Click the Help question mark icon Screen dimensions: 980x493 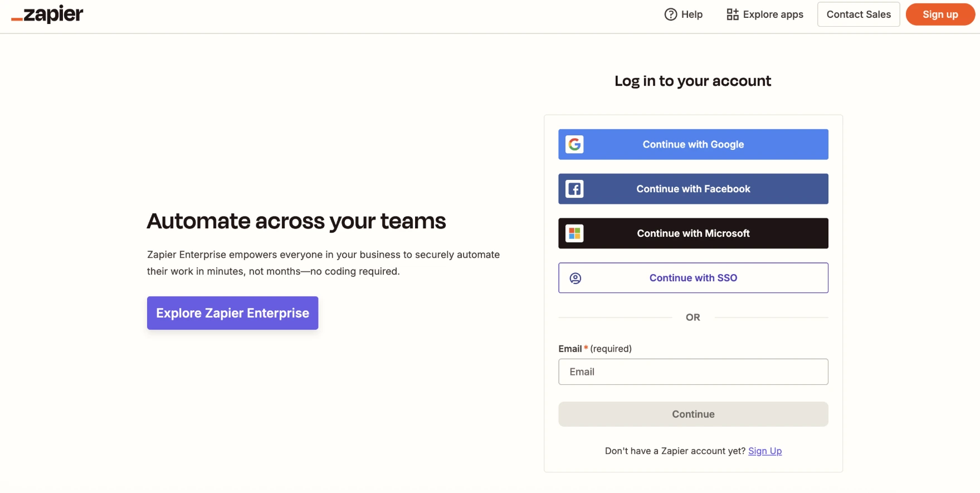tap(671, 14)
